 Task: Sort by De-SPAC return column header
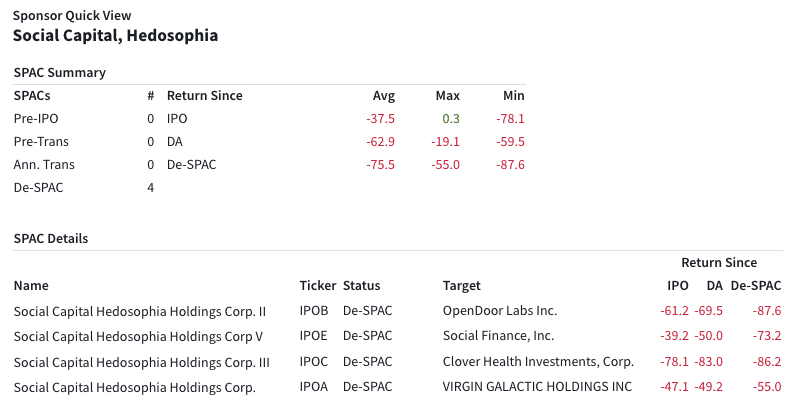(756, 286)
